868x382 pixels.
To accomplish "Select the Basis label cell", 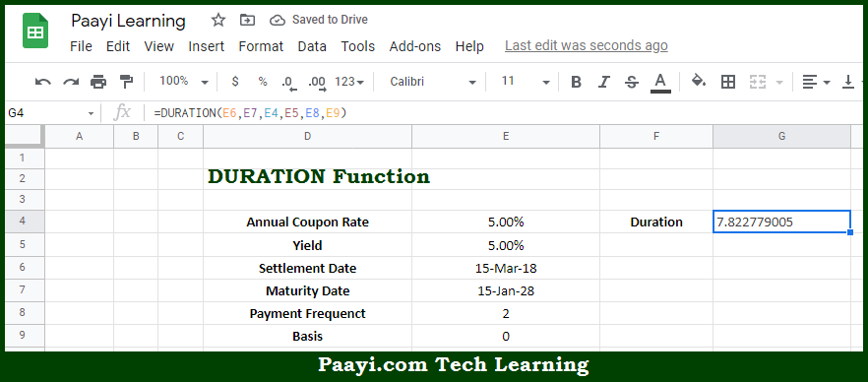I will (x=307, y=336).
